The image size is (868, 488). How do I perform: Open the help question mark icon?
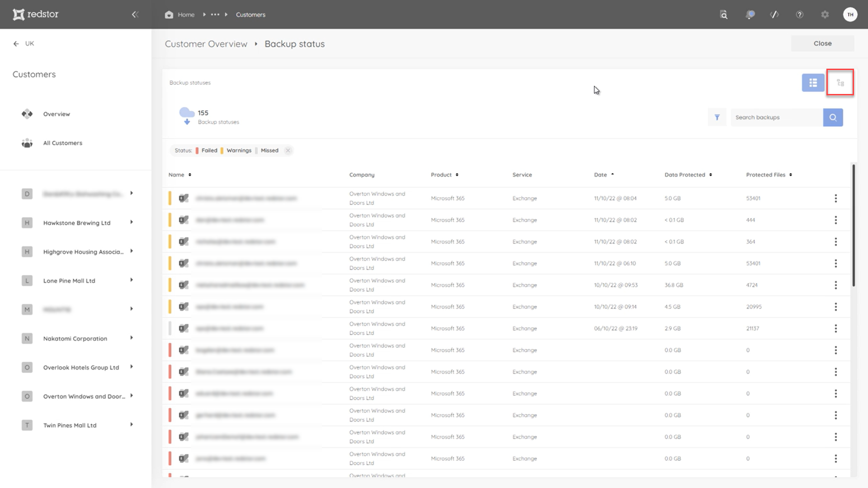point(800,14)
